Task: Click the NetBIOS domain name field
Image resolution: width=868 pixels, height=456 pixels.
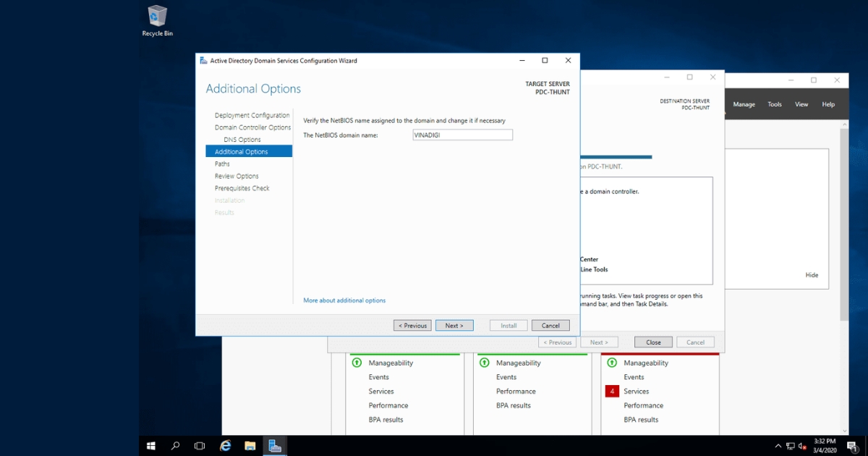Action: coord(462,135)
